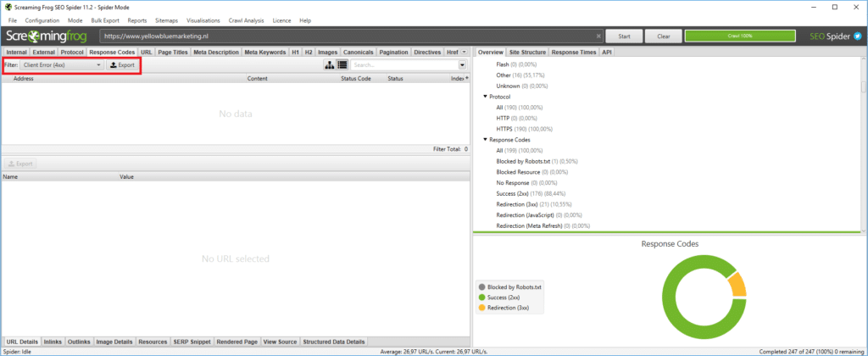Image resolution: width=868 pixels, height=356 pixels.
Task: Click 'Completed 247 of 247' status text
Action: (x=811, y=352)
